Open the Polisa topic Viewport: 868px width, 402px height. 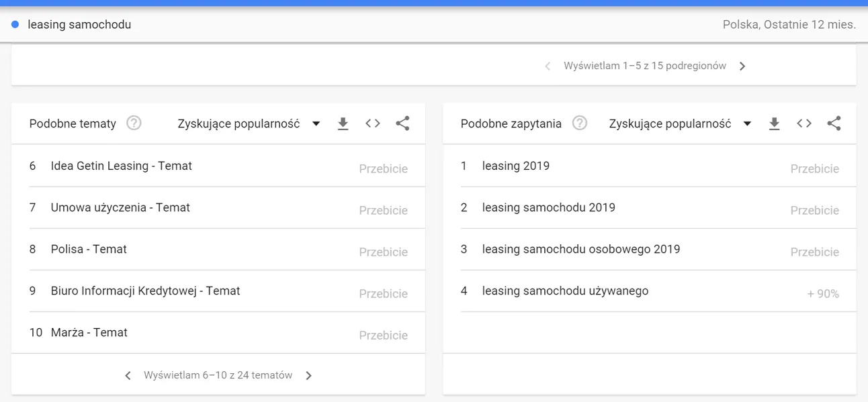(89, 249)
